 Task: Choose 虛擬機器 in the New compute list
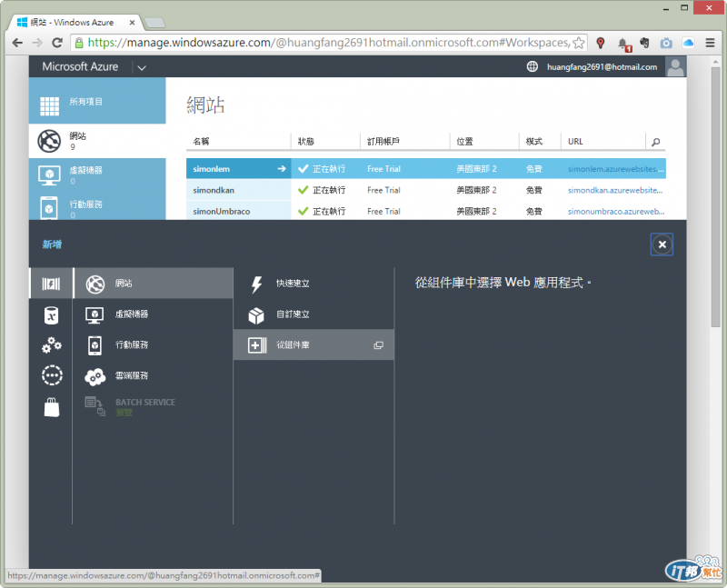pyautogui.click(x=154, y=314)
